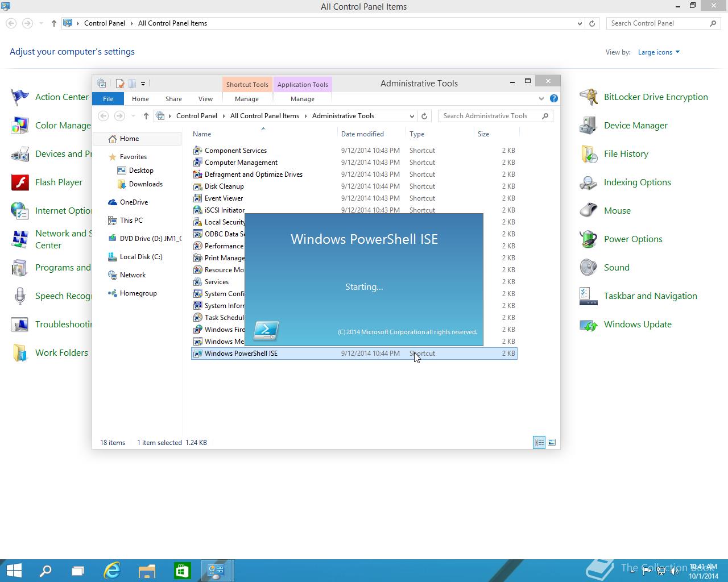Viewport: 728px width, 582px height.
Task: Open File Explorer from taskbar
Action: point(147,571)
